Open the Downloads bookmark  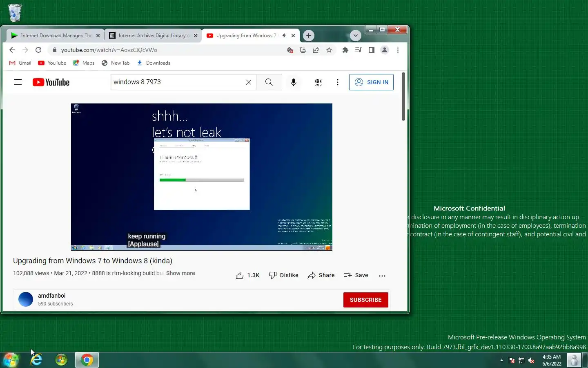pyautogui.click(x=154, y=63)
